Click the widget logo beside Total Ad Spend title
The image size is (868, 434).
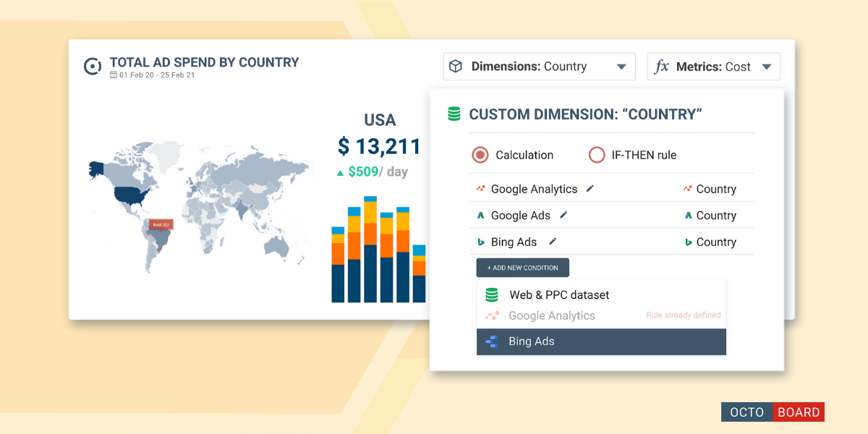pyautogui.click(x=93, y=67)
